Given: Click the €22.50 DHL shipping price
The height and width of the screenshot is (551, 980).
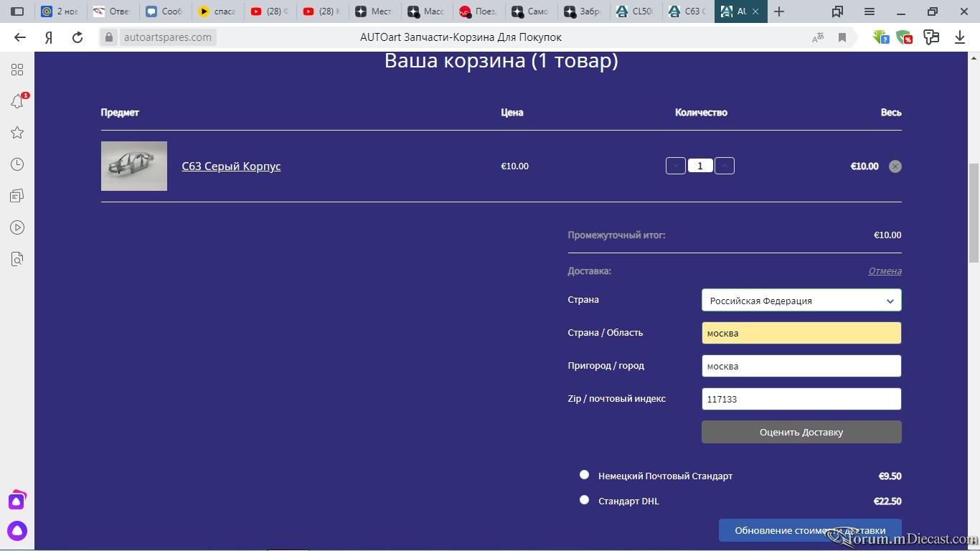Looking at the screenshot, I should tap(887, 501).
